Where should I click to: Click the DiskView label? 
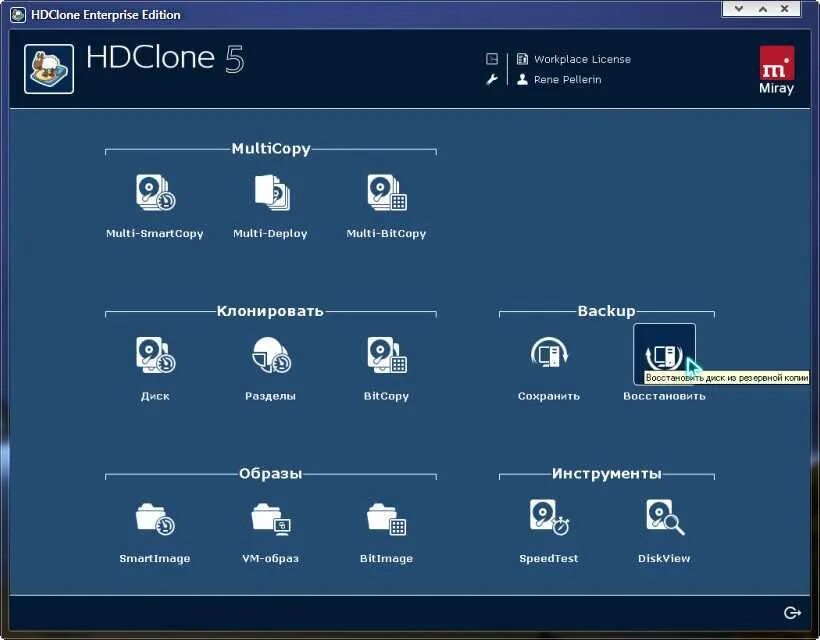pos(664,558)
